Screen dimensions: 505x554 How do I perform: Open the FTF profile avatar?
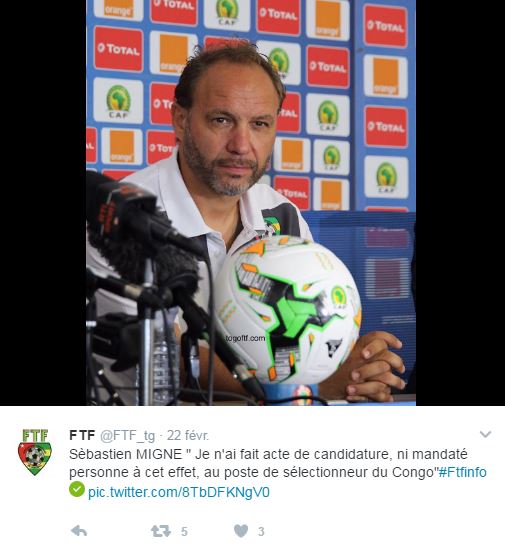pyautogui.click(x=35, y=452)
